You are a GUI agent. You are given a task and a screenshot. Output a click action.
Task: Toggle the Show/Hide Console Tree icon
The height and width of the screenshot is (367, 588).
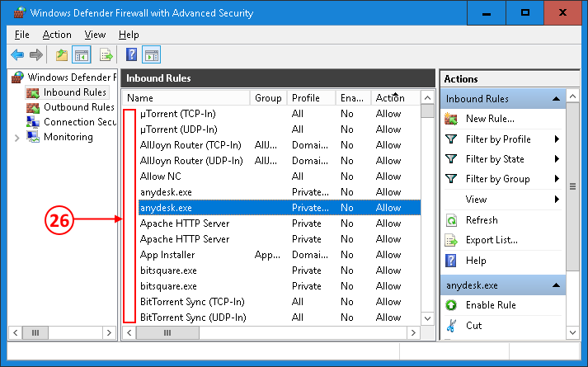pyautogui.click(x=82, y=55)
